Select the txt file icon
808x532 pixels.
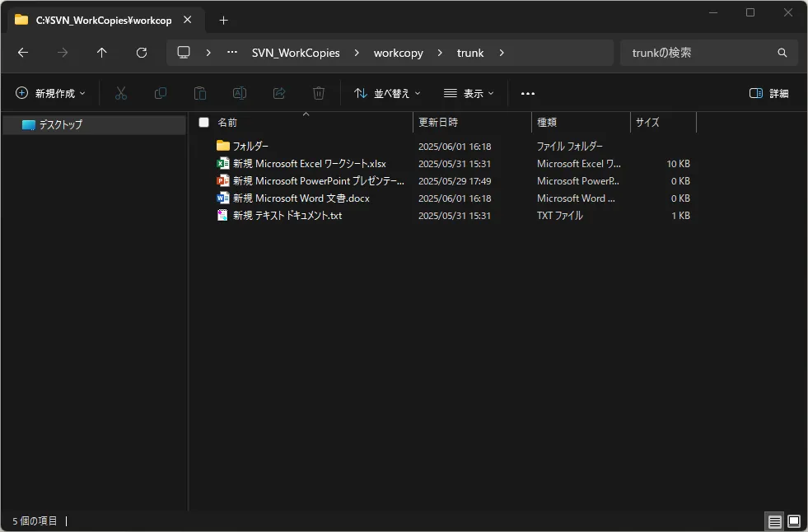(222, 215)
